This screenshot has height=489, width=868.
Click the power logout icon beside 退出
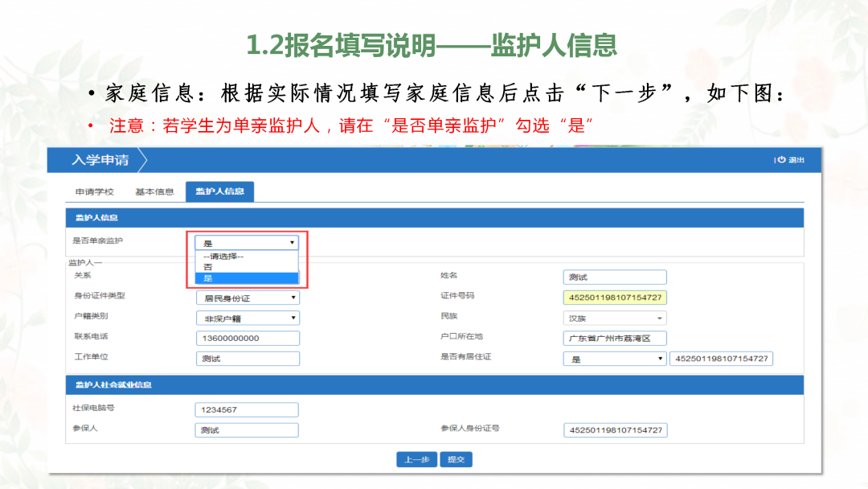click(781, 160)
